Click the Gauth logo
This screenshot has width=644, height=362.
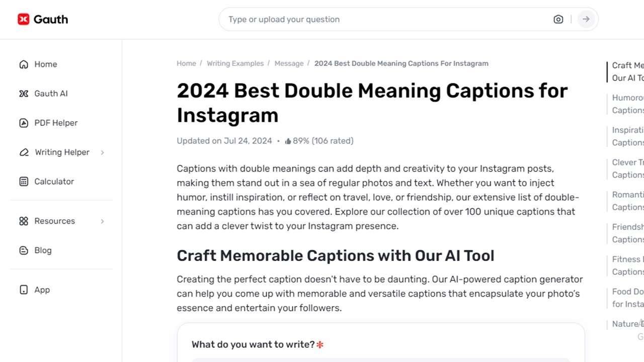coord(43,19)
